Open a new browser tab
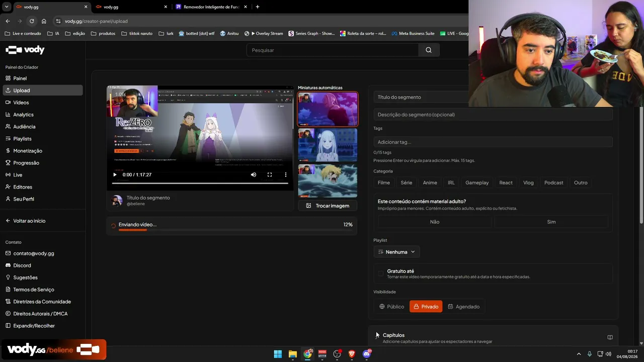644x362 pixels. pos(258,7)
